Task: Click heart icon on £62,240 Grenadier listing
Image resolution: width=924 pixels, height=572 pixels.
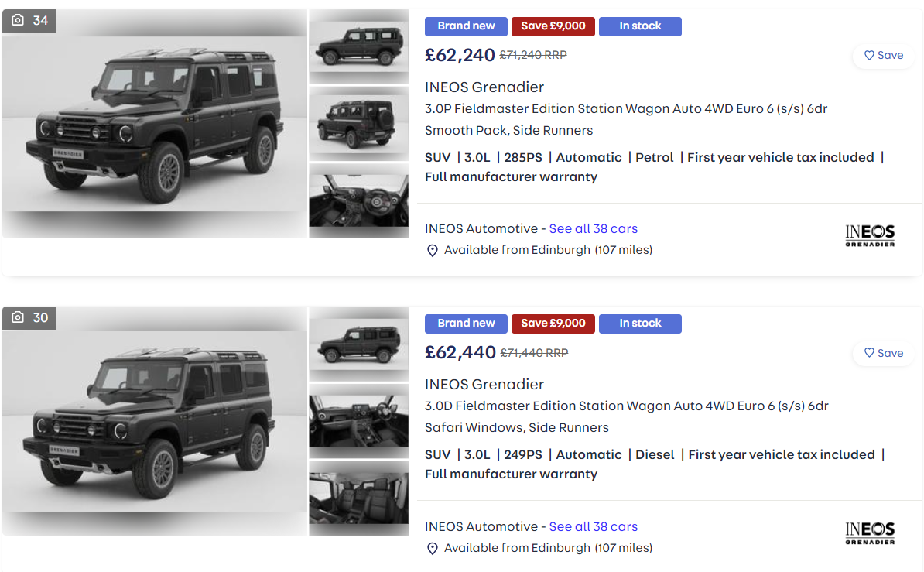Action: (x=869, y=56)
